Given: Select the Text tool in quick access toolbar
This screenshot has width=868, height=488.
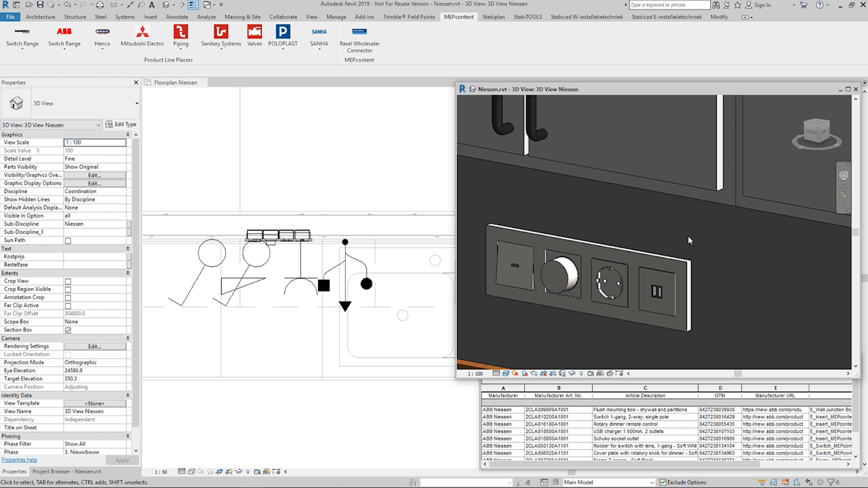Looking at the screenshot, I should pos(151,5).
